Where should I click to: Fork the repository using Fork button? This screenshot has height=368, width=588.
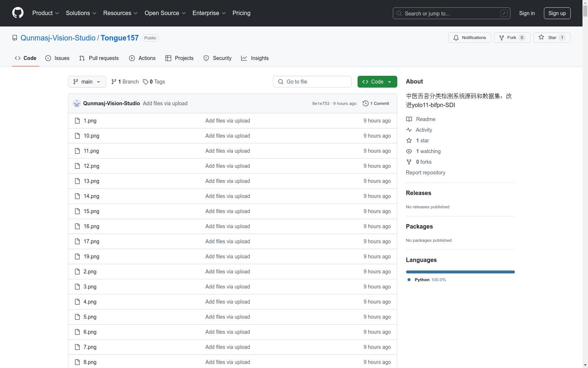[x=512, y=38]
